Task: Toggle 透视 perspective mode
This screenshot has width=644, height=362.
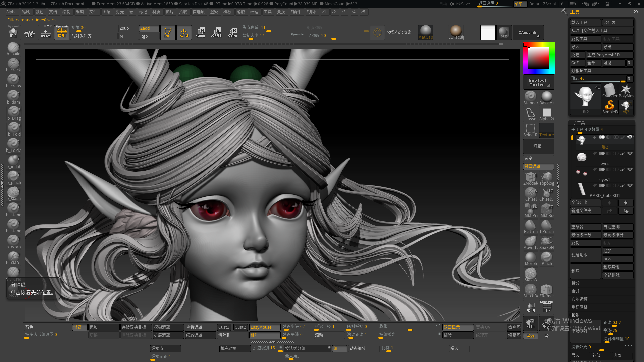Action: pos(62,33)
